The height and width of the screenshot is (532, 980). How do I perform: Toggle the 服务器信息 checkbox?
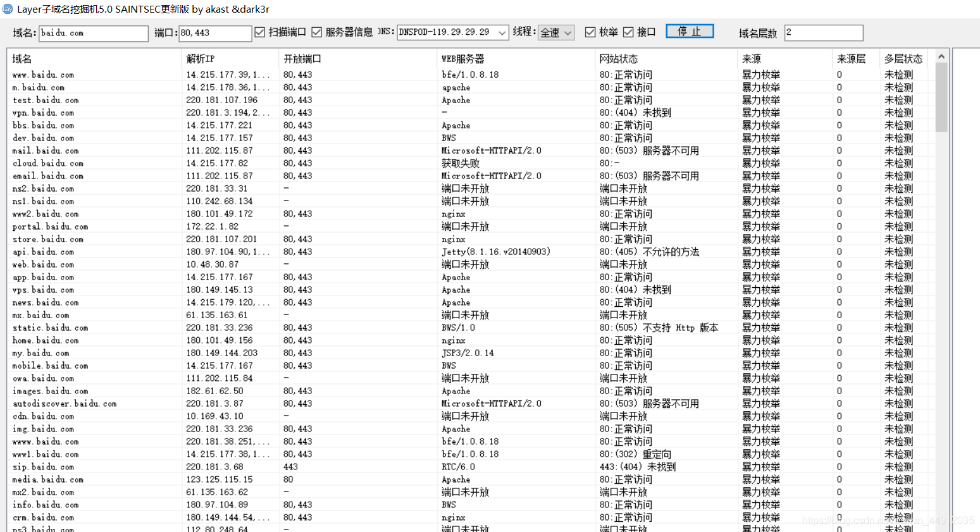pyautogui.click(x=317, y=32)
